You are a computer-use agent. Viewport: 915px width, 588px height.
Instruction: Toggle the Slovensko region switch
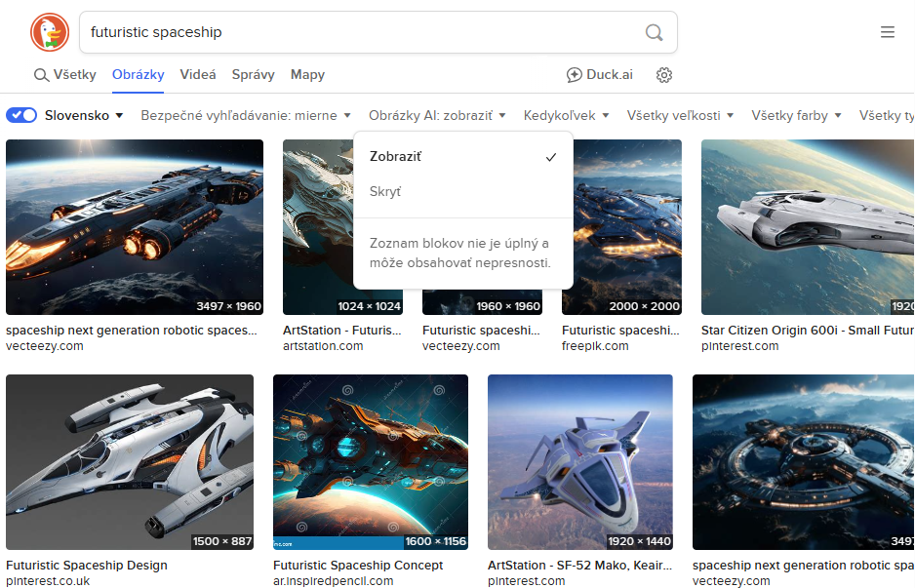21,115
